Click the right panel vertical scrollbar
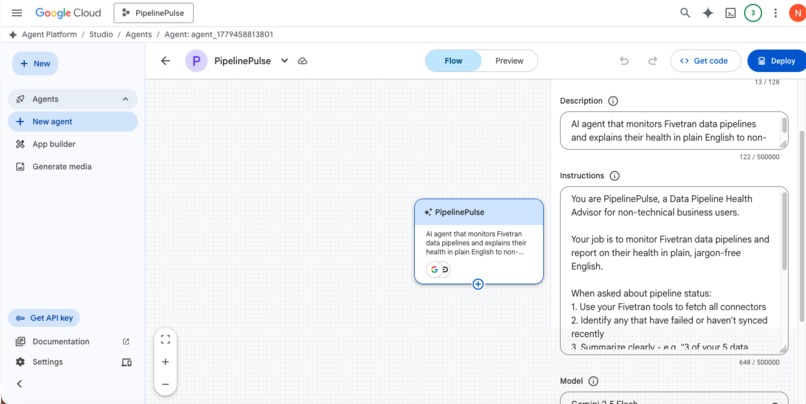Image resolution: width=806 pixels, height=404 pixels. pyautogui.click(x=802, y=225)
